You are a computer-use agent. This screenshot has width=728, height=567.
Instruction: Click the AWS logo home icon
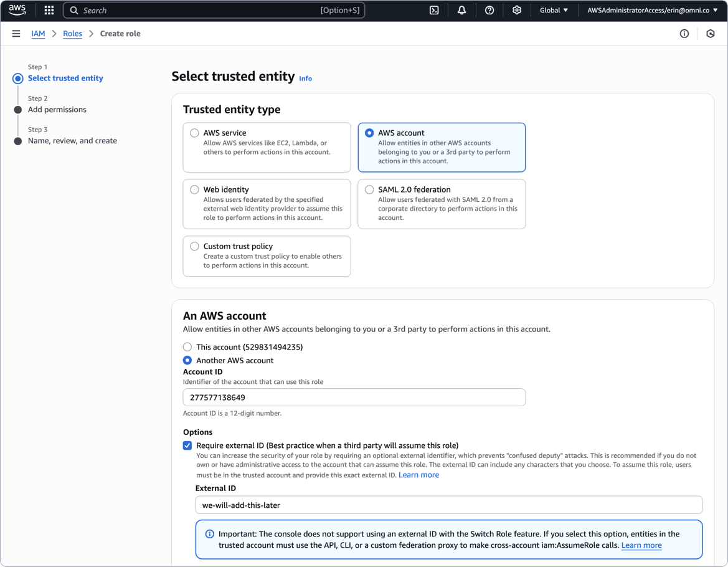17,10
